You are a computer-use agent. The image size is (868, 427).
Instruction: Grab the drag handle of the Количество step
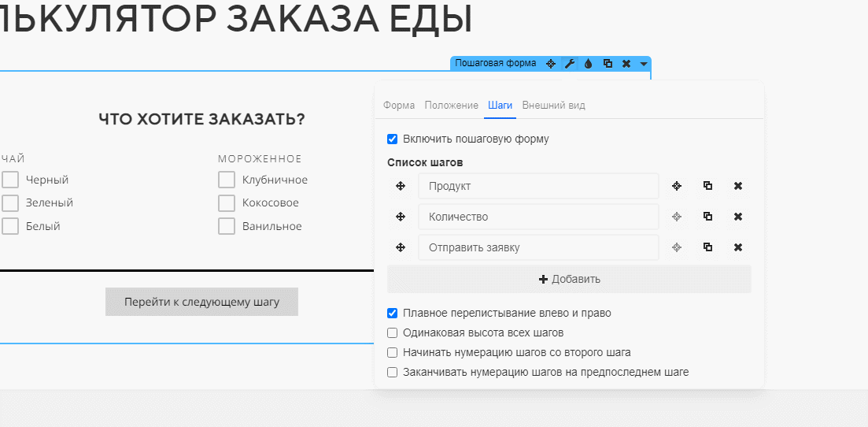pos(401,217)
